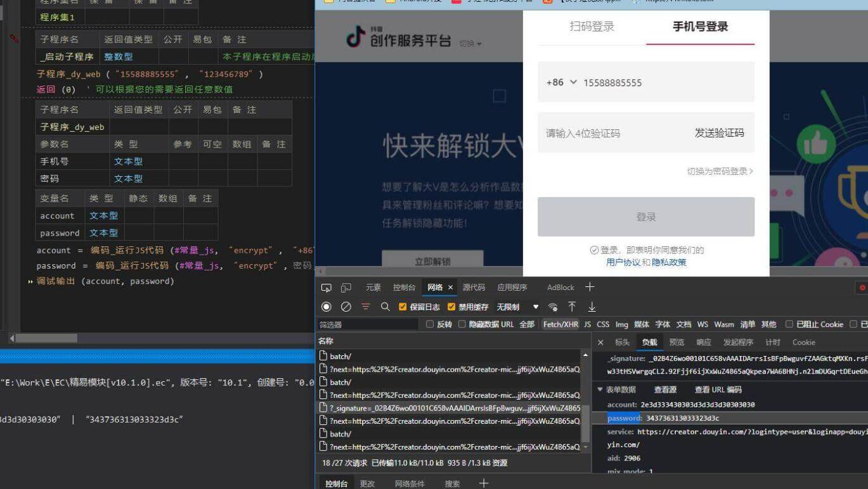Click 切换为密码登录 link
This screenshot has height=489, width=868.
coord(720,171)
